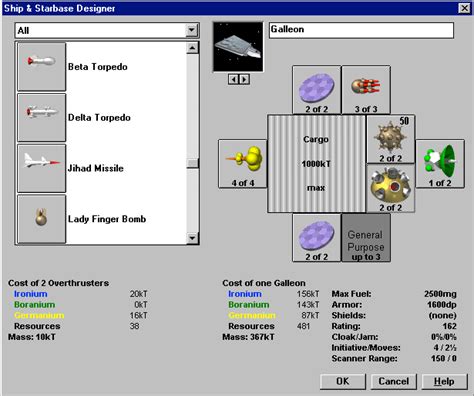Click the Delta Torpedo name text

point(99,117)
